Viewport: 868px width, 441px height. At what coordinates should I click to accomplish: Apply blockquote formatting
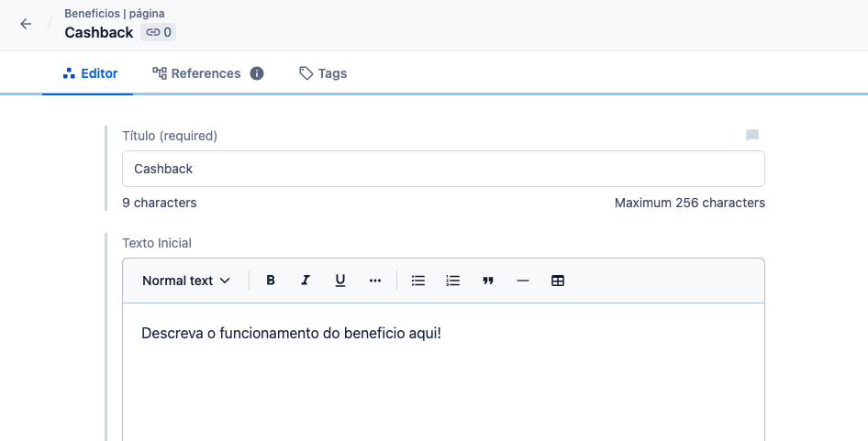coord(488,281)
